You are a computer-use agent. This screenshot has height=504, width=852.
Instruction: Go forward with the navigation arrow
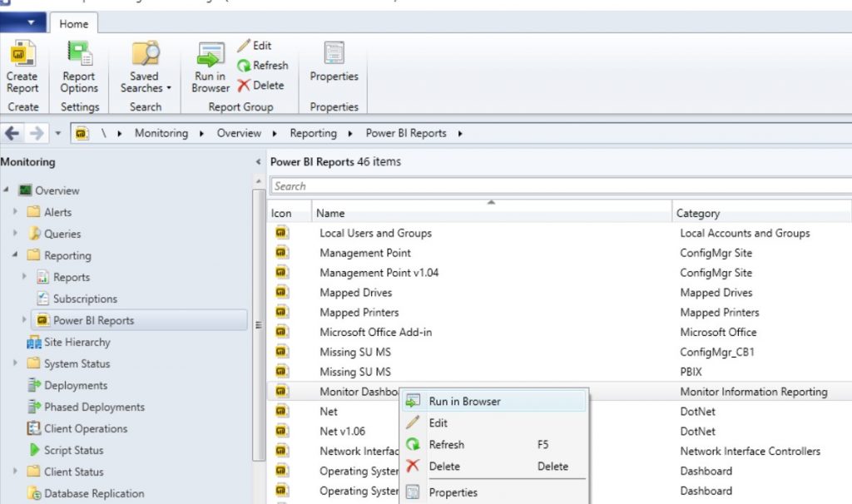pos(37,133)
